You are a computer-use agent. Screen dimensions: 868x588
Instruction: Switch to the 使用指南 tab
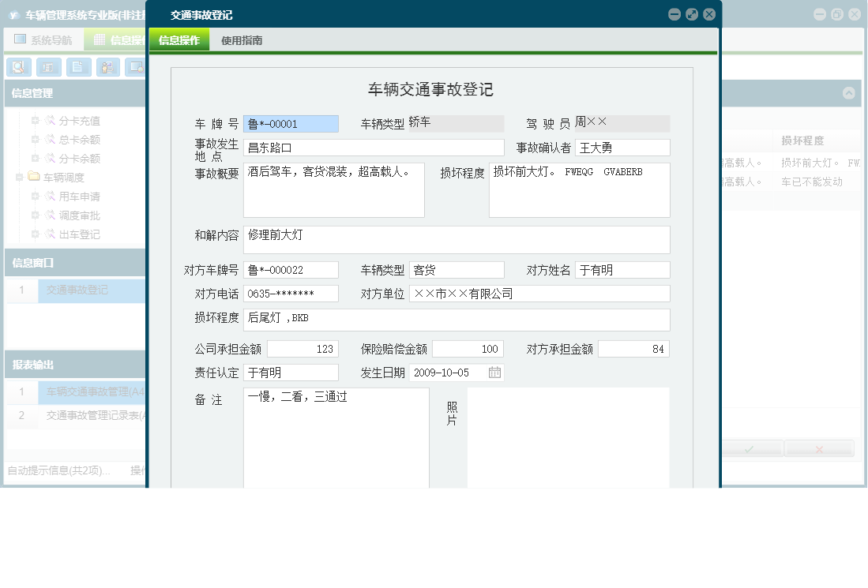pyautogui.click(x=239, y=39)
